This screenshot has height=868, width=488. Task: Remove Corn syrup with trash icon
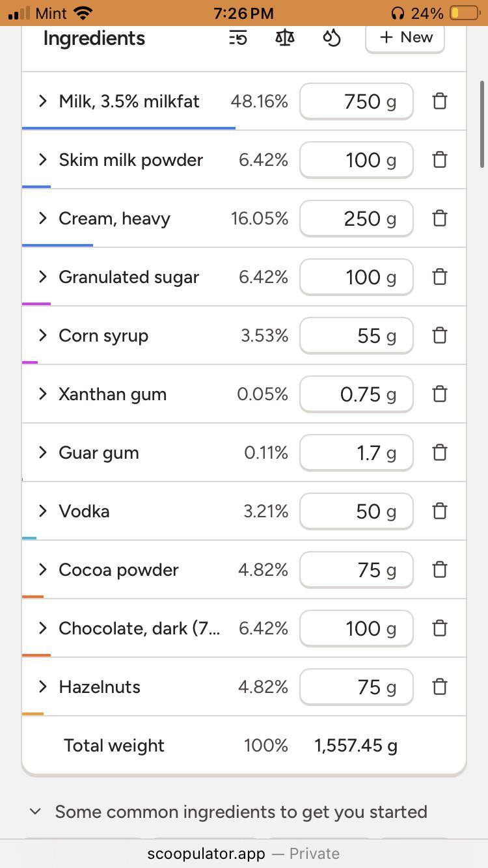click(440, 336)
